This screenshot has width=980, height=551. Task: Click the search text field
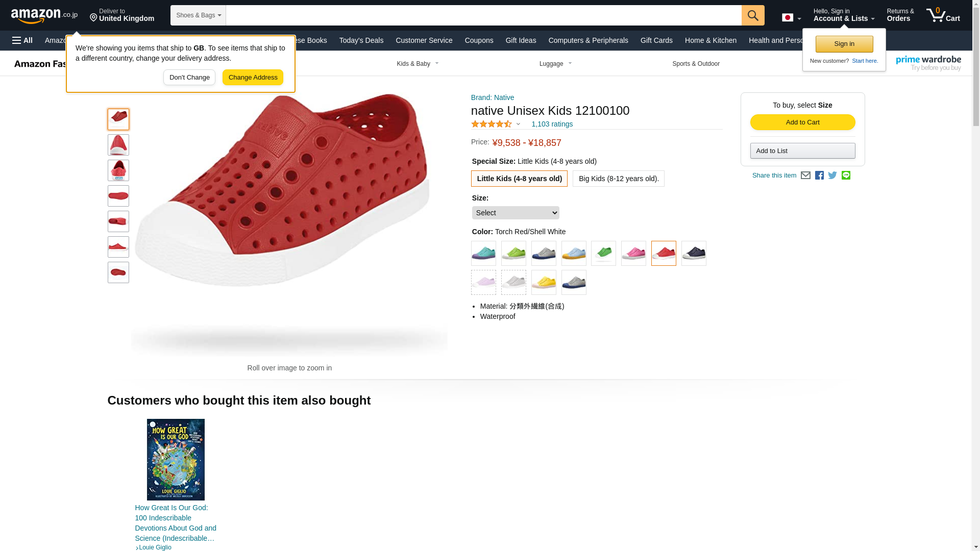point(483,15)
